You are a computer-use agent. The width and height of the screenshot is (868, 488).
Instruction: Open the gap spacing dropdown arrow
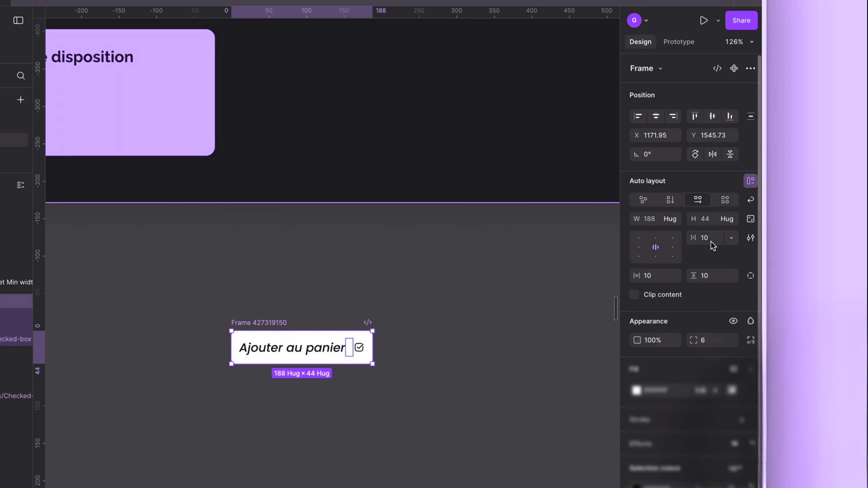click(731, 238)
